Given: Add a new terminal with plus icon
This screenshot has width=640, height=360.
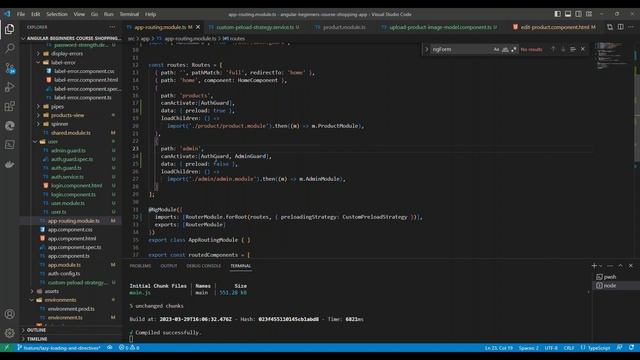Looking at the screenshot, I should pyautogui.click(x=594, y=266).
